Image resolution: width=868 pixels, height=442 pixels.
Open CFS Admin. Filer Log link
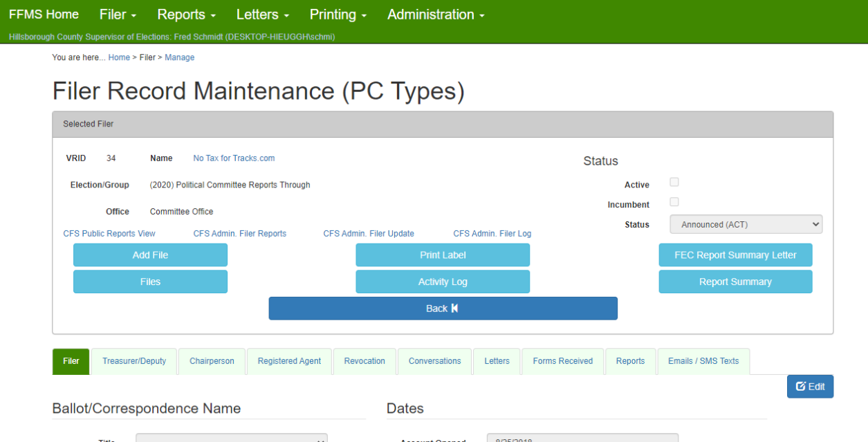point(492,234)
